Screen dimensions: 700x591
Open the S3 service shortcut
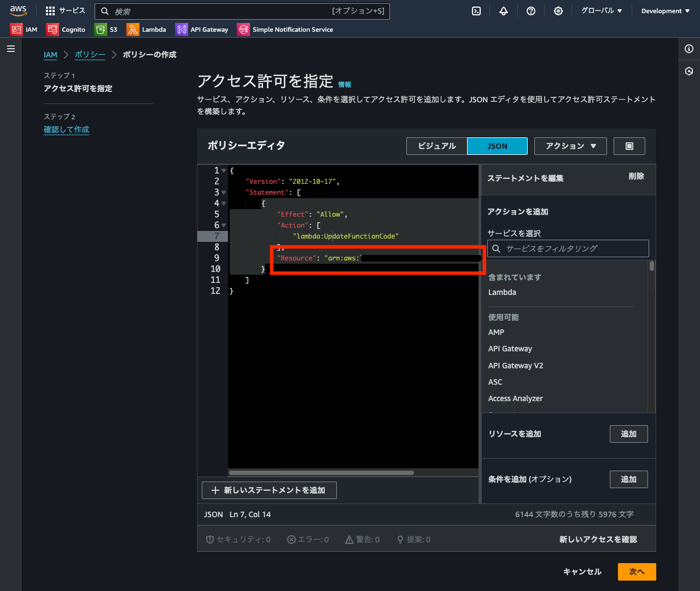click(106, 30)
